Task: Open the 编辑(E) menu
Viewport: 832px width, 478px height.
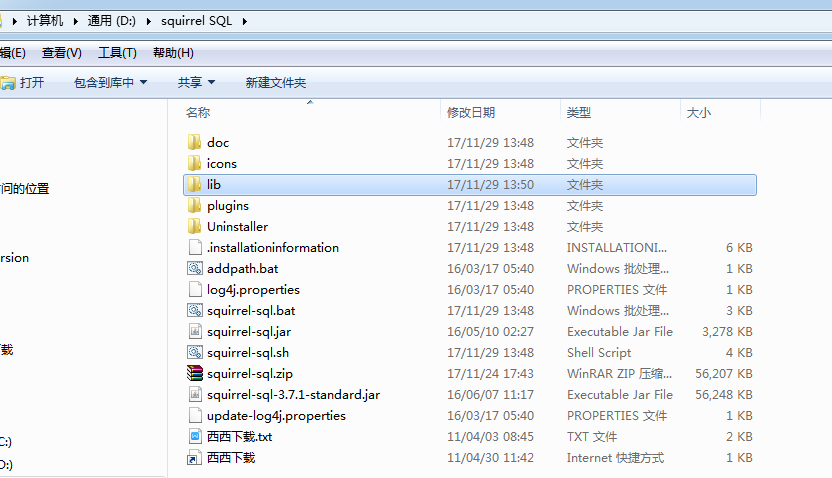Action: point(13,53)
